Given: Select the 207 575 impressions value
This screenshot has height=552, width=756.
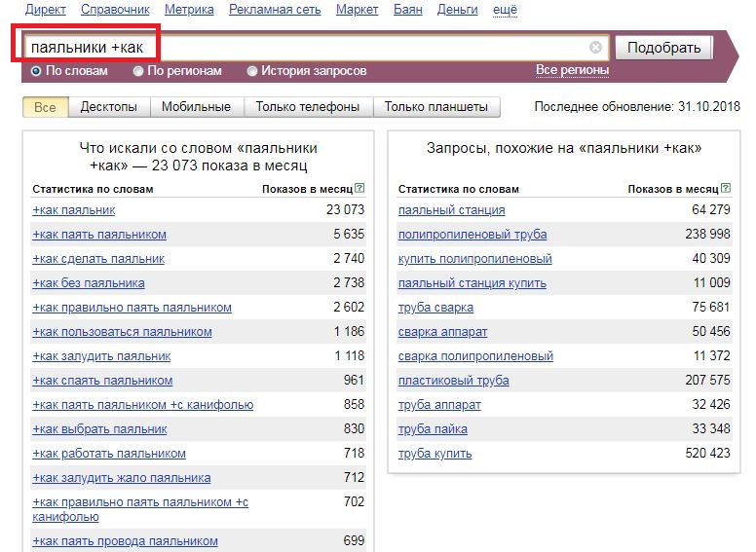Looking at the screenshot, I should pyautogui.click(x=708, y=381).
